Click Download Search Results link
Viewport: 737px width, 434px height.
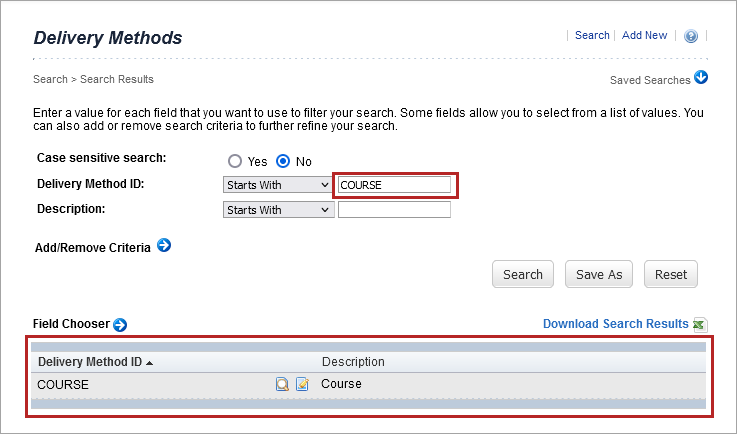point(615,324)
